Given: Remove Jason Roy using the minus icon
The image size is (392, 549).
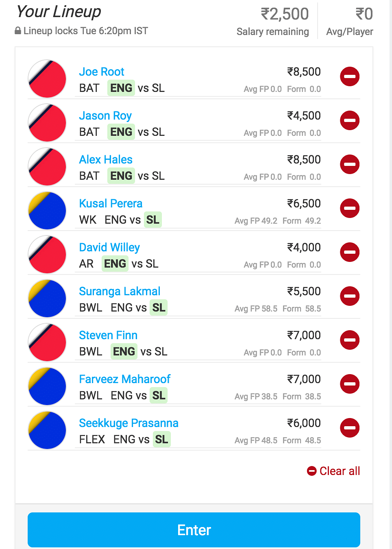Looking at the screenshot, I should [x=350, y=120].
